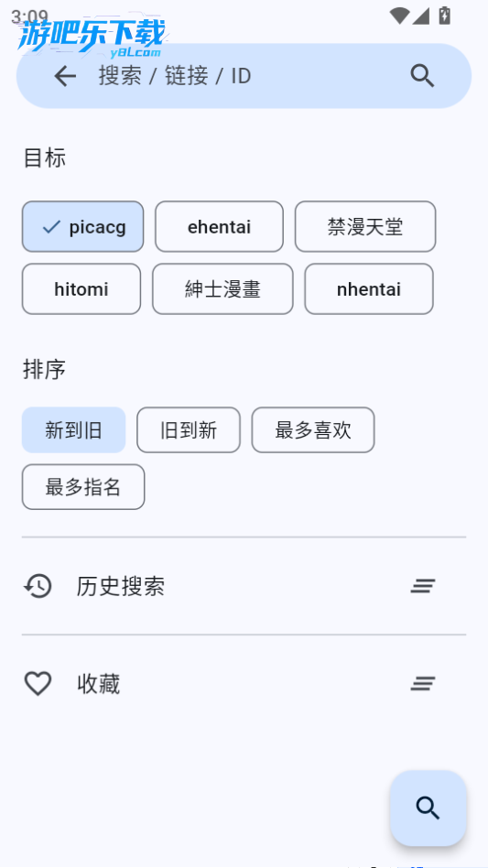
Task: Select the nhentai source chip
Action: pyautogui.click(x=369, y=289)
